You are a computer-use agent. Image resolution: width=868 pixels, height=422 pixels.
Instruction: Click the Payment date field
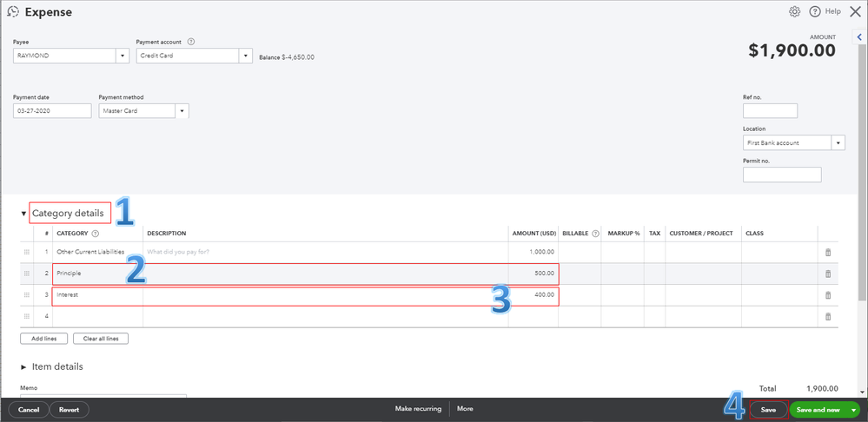(x=52, y=110)
